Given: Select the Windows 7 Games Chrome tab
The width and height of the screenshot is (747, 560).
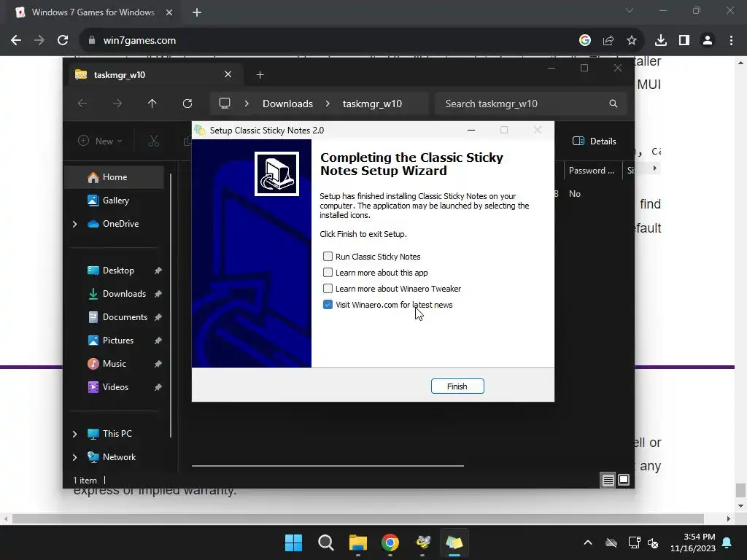Looking at the screenshot, I should click(x=93, y=12).
